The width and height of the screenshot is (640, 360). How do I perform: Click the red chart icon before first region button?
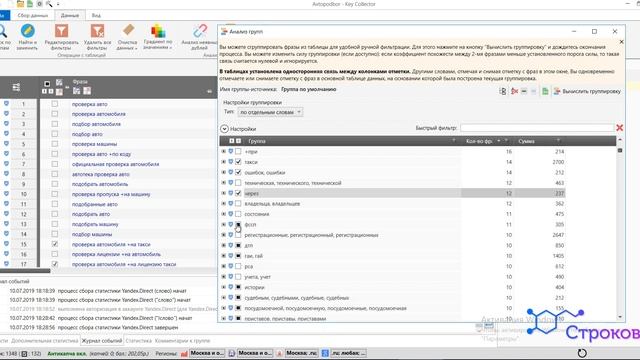click(184, 353)
